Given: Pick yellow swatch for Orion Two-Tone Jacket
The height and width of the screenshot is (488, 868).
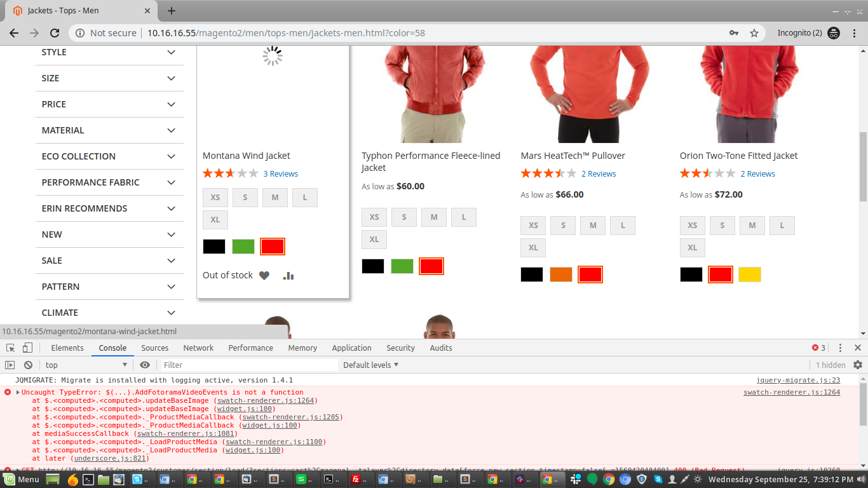Looking at the screenshot, I should point(750,274).
